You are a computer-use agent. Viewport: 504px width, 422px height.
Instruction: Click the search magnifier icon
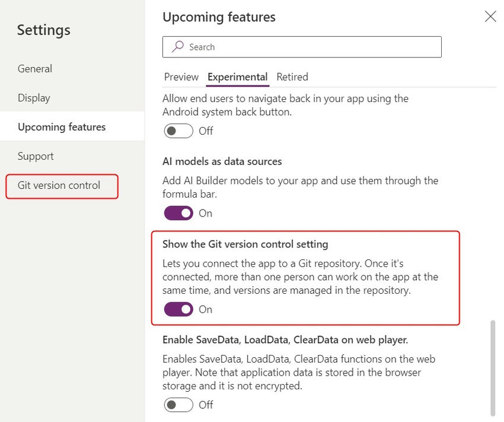coord(177,46)
